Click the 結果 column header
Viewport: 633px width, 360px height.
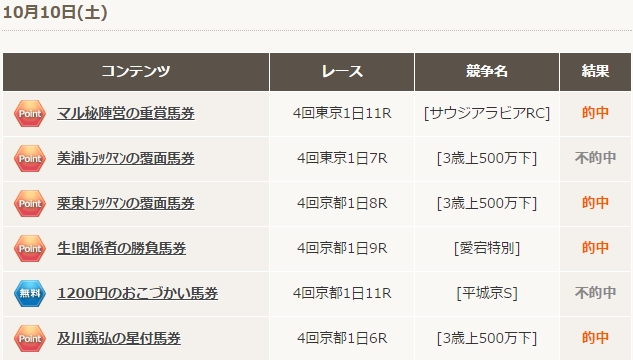(x=595, y=72)
